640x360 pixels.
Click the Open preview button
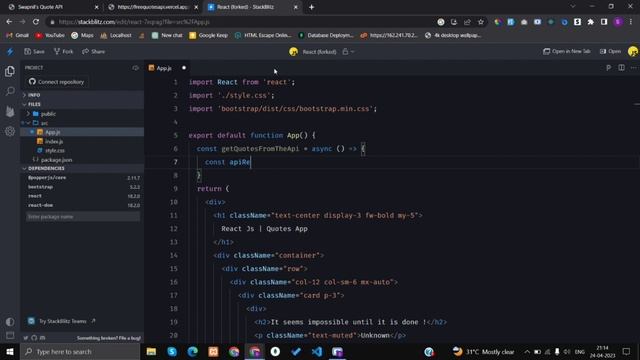pos(610,51)
